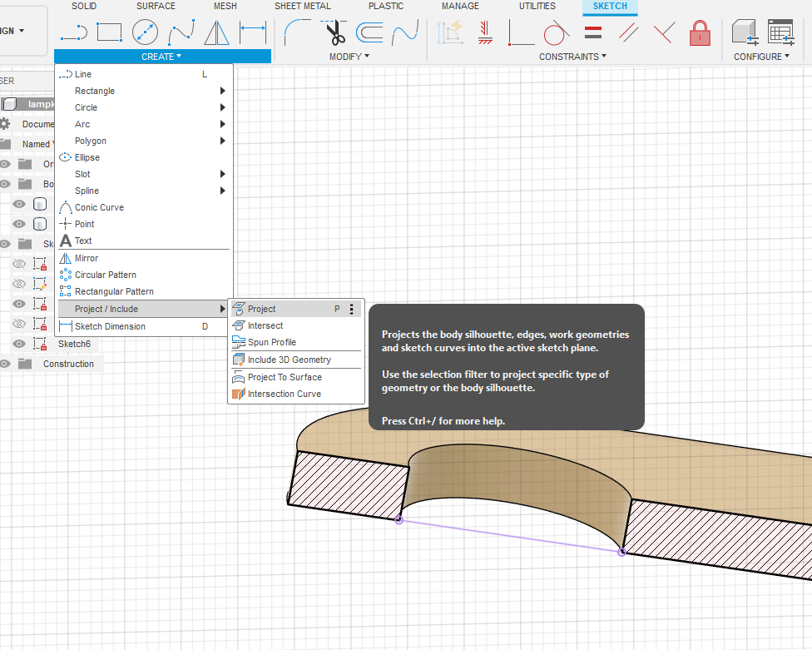Switch to the SHEET METAL tab
Screen dimensions: 812x650
(x=303, y=6)
